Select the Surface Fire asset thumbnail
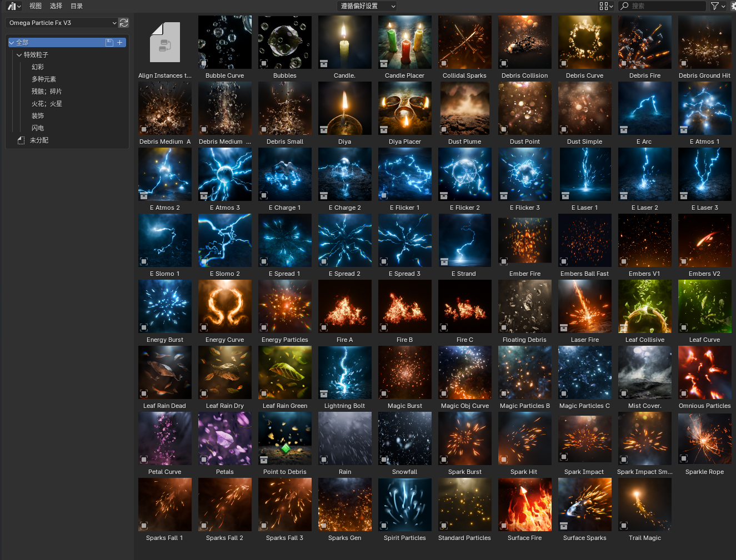This screenshot has height=560, width=736. pos(525,504)
